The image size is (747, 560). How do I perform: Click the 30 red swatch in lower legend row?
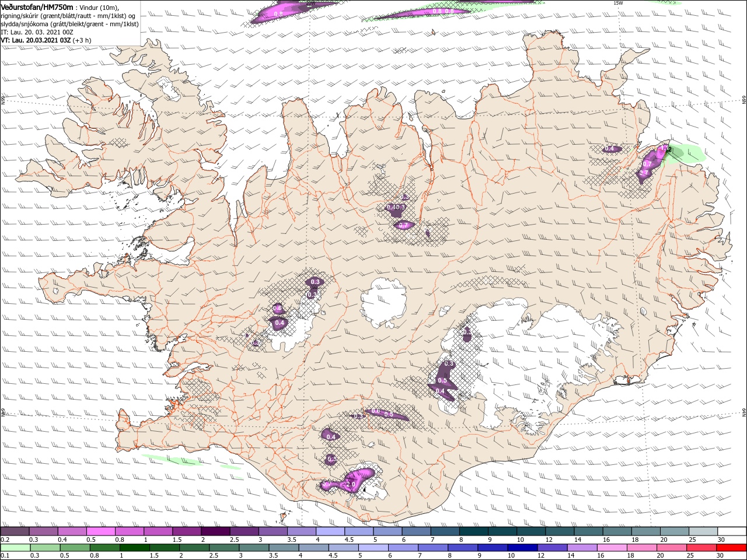(x=731, y=548)
